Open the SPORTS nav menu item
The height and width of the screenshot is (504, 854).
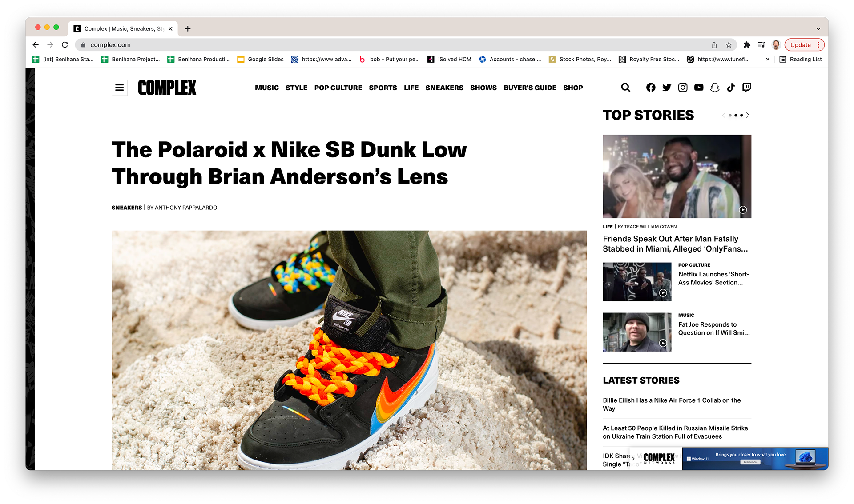click(383, 88)
